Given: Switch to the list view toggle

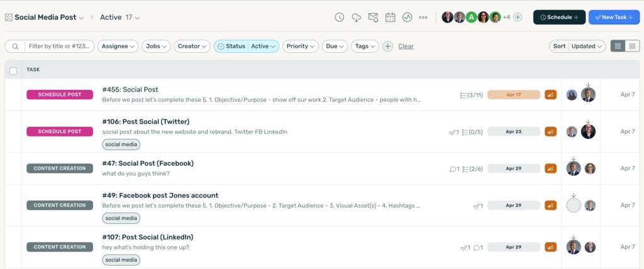Looking at the screenshot, I should tap(618, 46).
